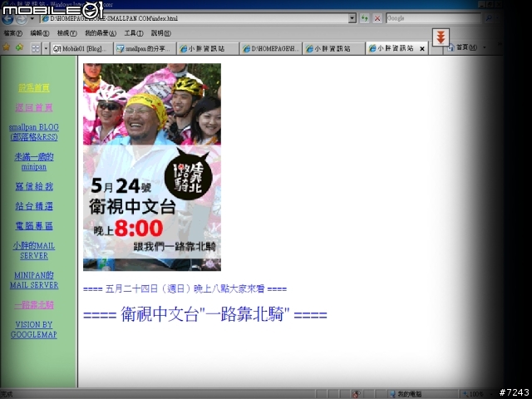This screenshot has width=532, height=399.
Task: Click the Home 首頁(M) toolbar icon
Action: (x=463, y=48)
